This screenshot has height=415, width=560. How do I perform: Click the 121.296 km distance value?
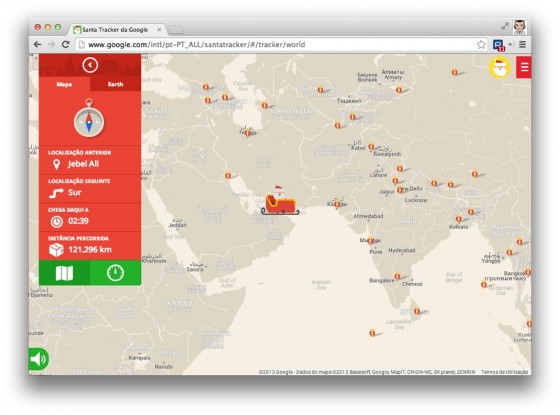pos(90,250)
